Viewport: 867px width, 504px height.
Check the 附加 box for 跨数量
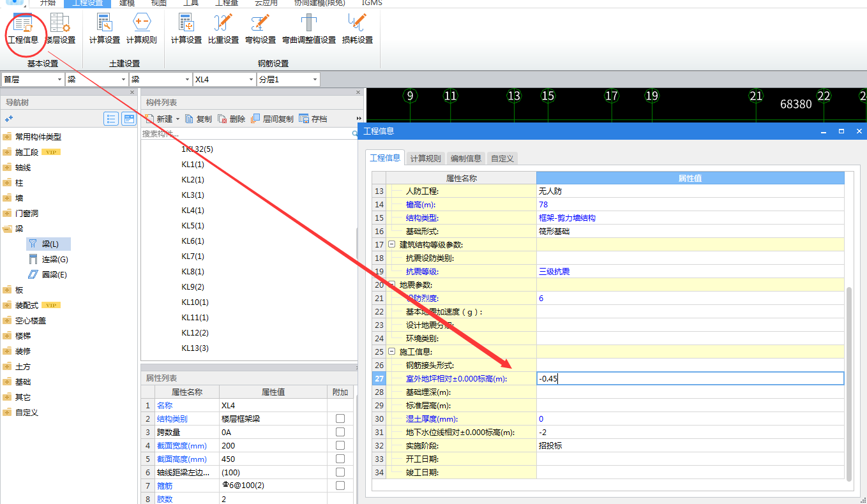[x=340, y=432]
